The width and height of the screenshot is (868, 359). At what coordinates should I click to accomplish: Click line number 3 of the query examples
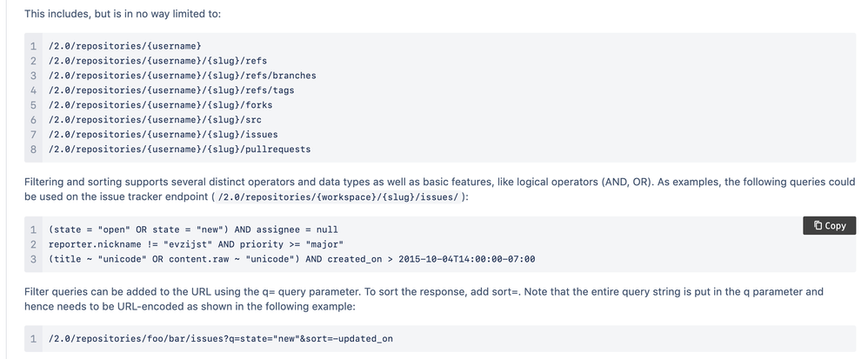pos(33,259)
